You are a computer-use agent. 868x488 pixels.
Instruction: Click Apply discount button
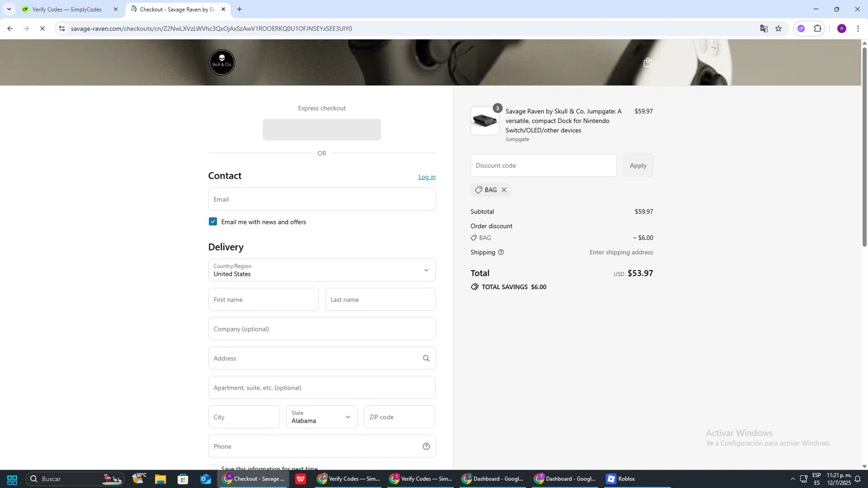638,165
